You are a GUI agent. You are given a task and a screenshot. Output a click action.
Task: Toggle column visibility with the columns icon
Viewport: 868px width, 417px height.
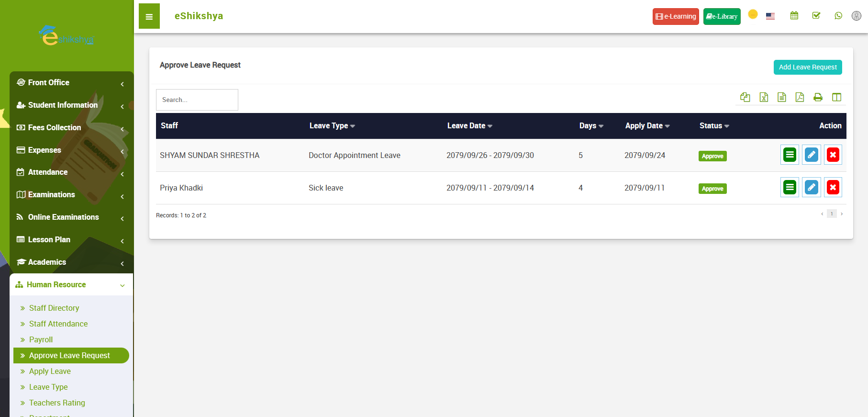836,97
